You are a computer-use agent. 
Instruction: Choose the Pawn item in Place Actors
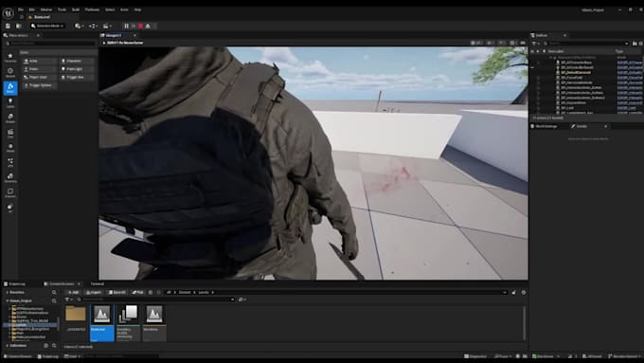tap(40, 69)
